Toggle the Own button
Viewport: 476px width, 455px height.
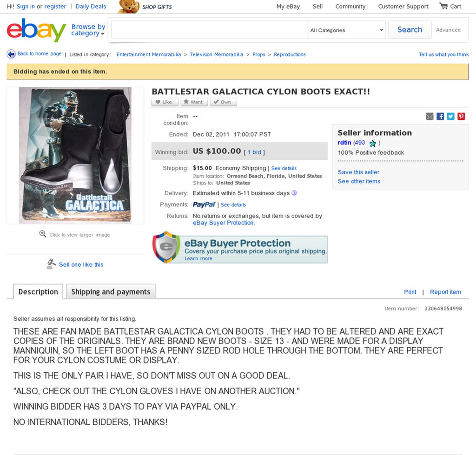(x=223, y=102)
